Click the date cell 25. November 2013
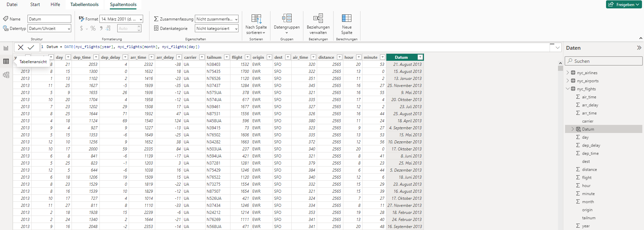This screenshot has height=230, width=644. (x=404, y=86)
